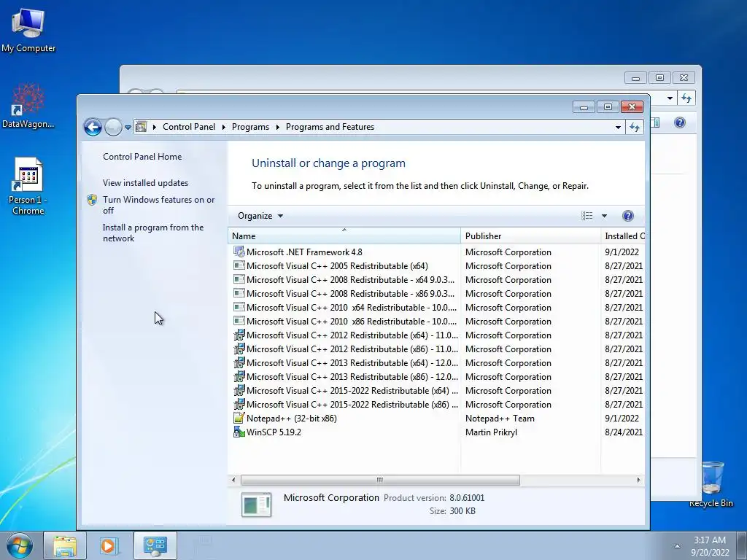This screenshot has width=747, height=560.
Task: Select Visual C++ 2008 Redistributable x64 icon
Action: pyautogui.click(x=239, y=279)
